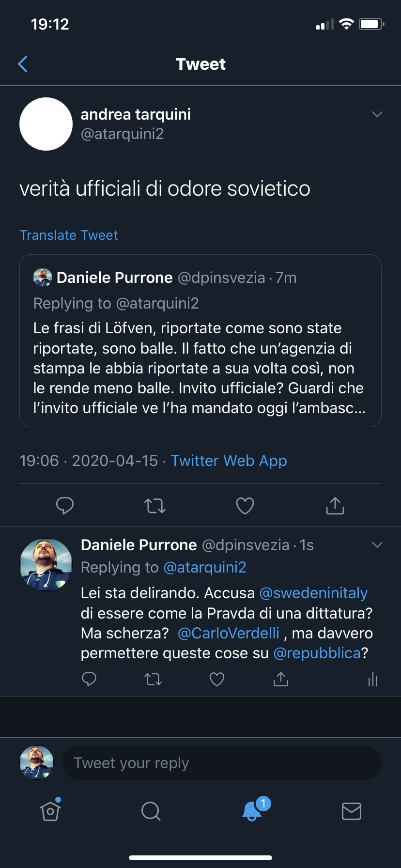Share the main tweet
Screen dimensions: 401x868
click(x=335, y=505)
